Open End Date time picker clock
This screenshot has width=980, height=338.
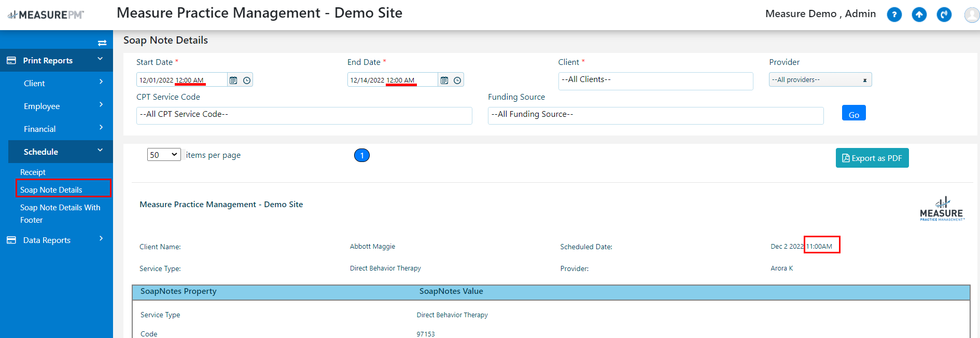[457, 80]
